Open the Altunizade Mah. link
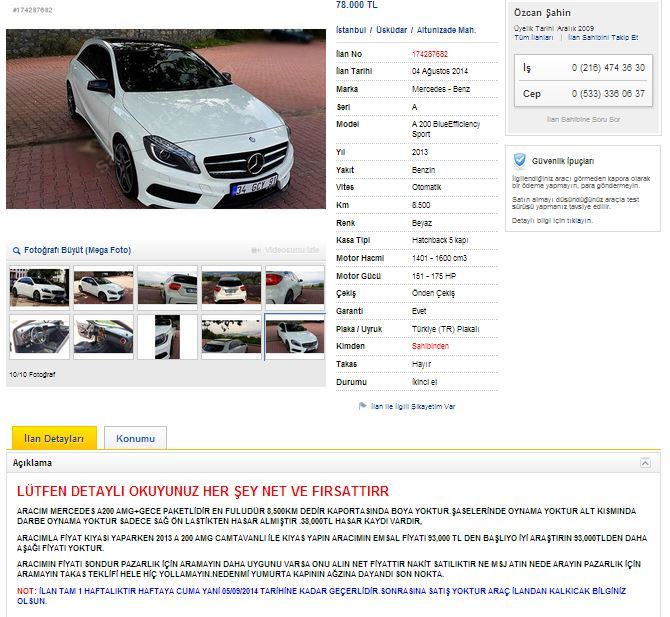 click(x=446, y=30)
